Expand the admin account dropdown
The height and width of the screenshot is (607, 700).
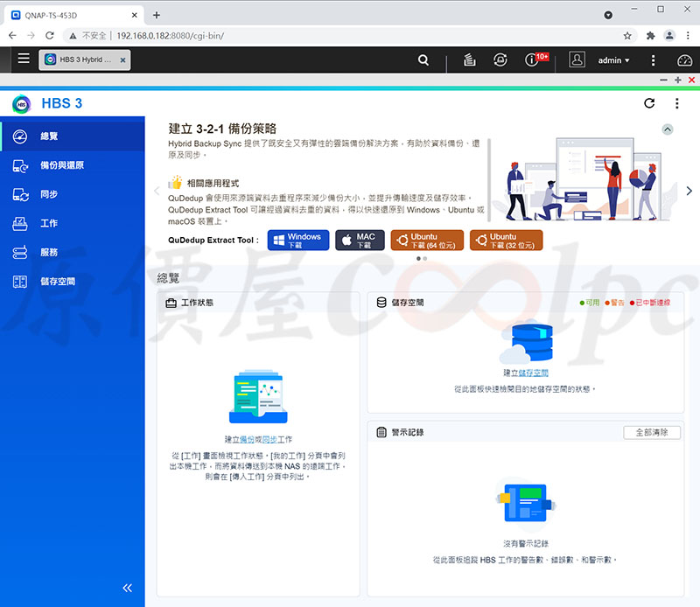click(x=614, y=60)
